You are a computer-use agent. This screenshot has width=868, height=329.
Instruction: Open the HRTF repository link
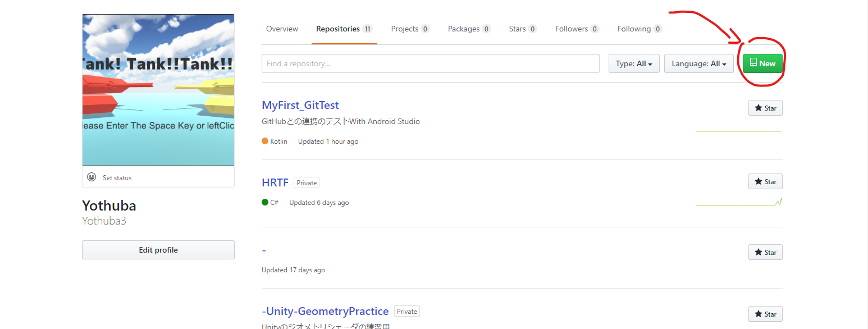(275, 182)
